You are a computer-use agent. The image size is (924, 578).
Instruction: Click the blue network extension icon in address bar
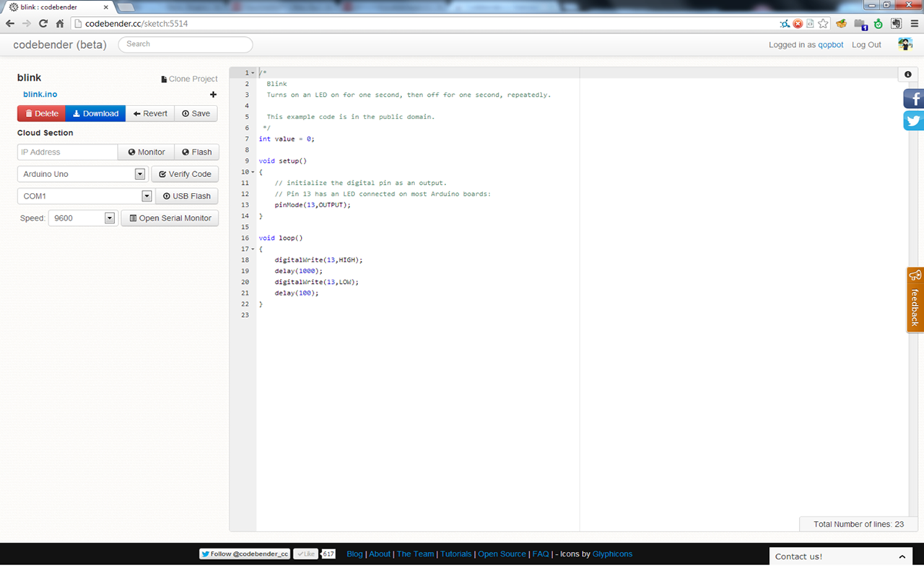(x=785, y=24)
